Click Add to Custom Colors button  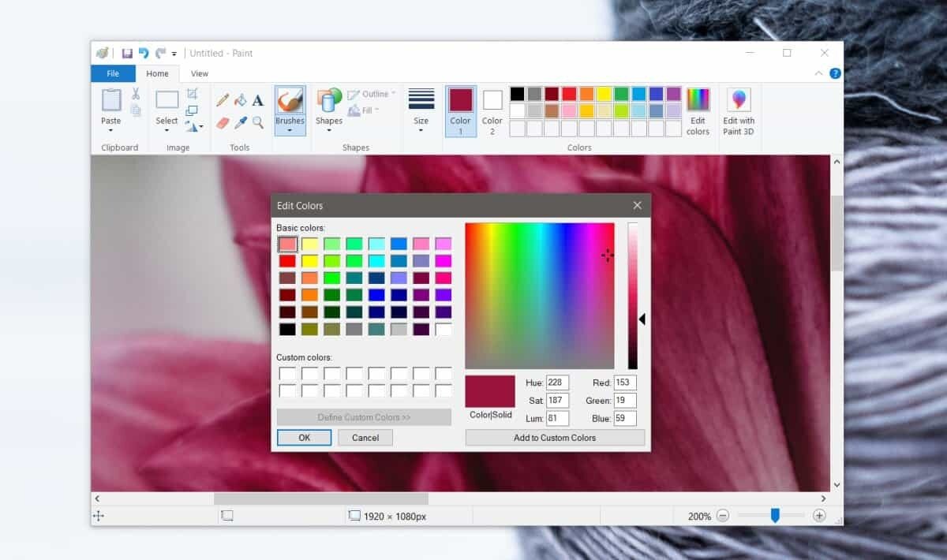(555, 438)
